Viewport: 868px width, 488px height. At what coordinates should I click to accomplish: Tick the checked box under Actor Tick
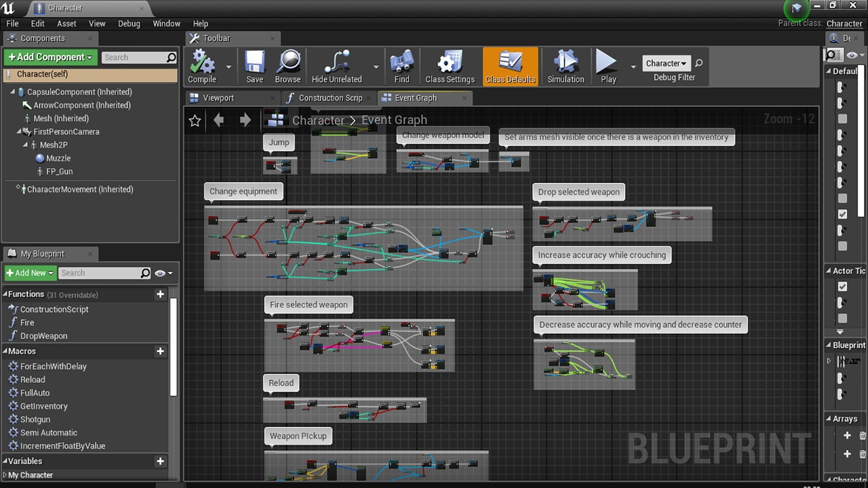click(x=842, y=287)
